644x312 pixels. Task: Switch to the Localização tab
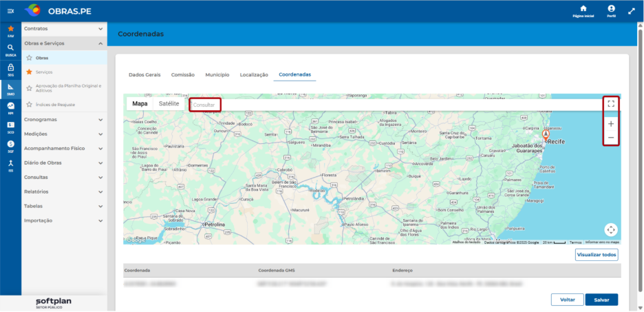[x=254, y=75]
